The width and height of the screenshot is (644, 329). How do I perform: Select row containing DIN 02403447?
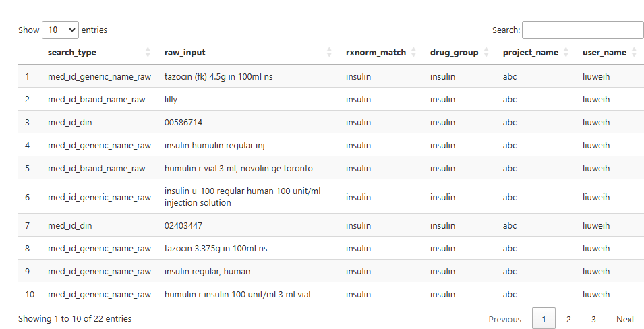point(183,226)
